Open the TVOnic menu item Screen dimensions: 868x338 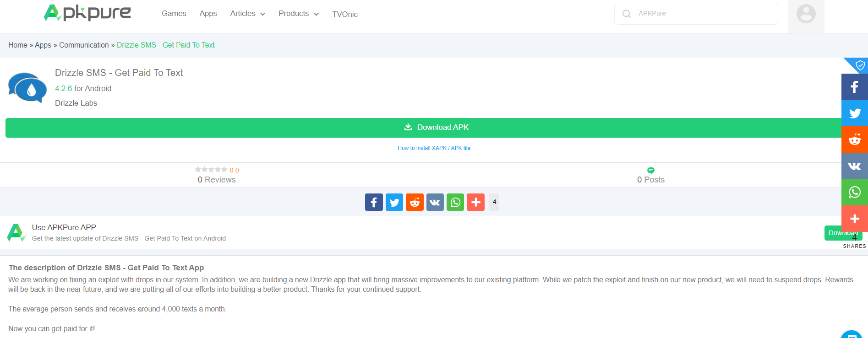coord(345,14)
